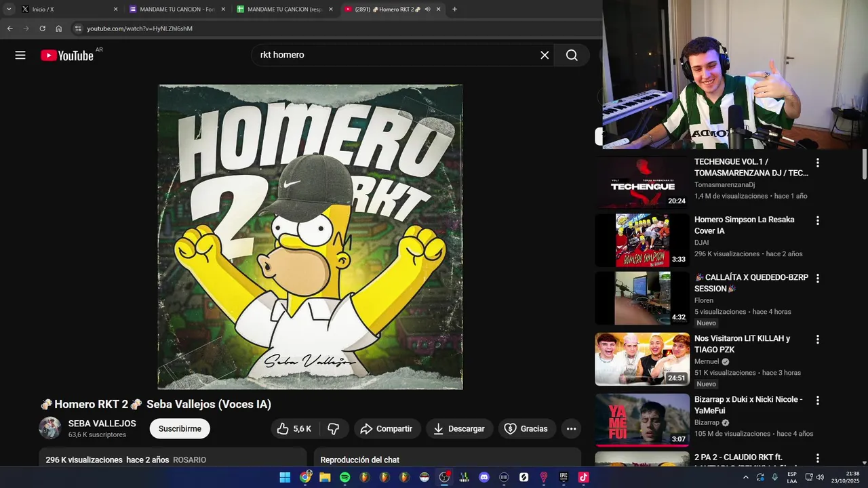View site information icon in address bar
Screen dimensions: 868x488
pyautogui.click(x=78, y=28)
